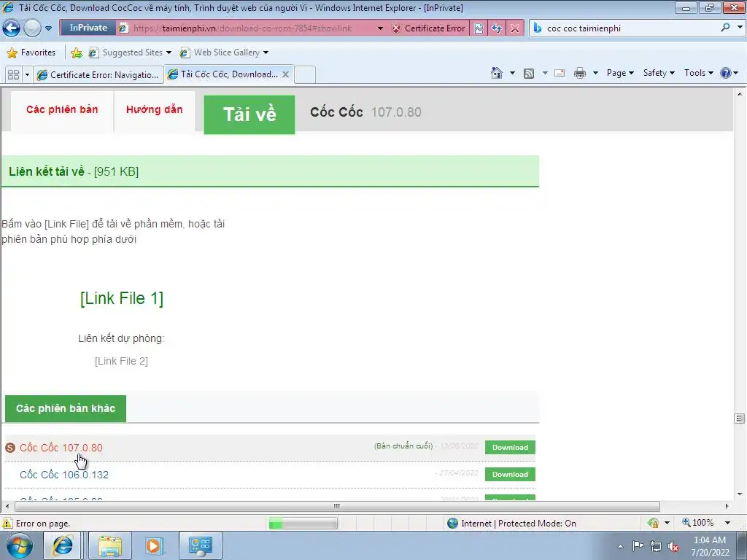This screenshot has width=747, height=560.
Task: Go to home page icon
Action: click(496, 73)
